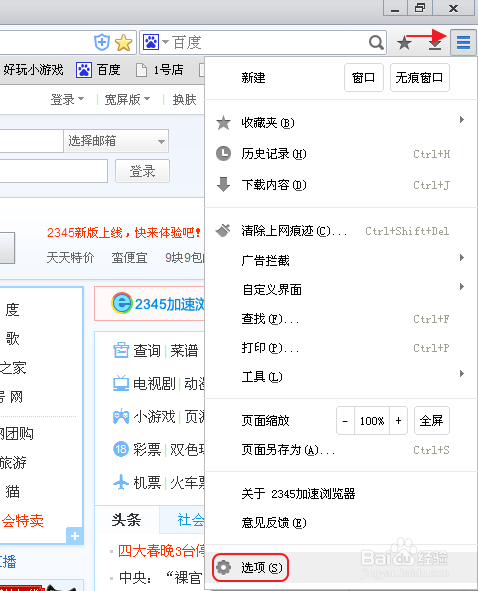Click the Baidu paw search-engine icon
Viewport: 478px width, 591px height.
tap(151, 42)
